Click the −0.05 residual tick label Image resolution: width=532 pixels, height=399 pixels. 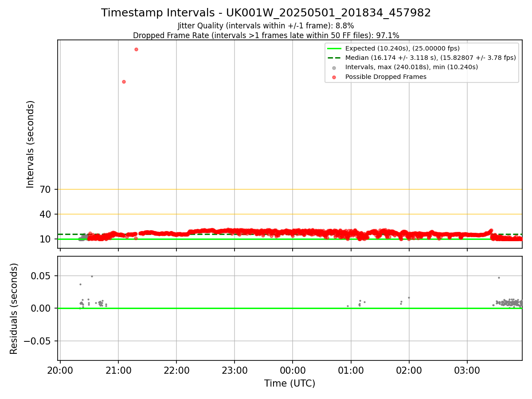coord(37,341)
